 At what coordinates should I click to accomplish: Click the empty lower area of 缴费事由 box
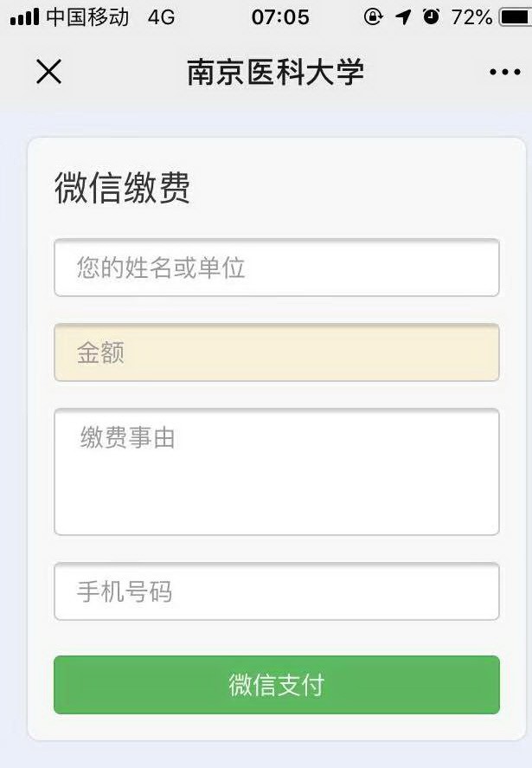point(277,500)
